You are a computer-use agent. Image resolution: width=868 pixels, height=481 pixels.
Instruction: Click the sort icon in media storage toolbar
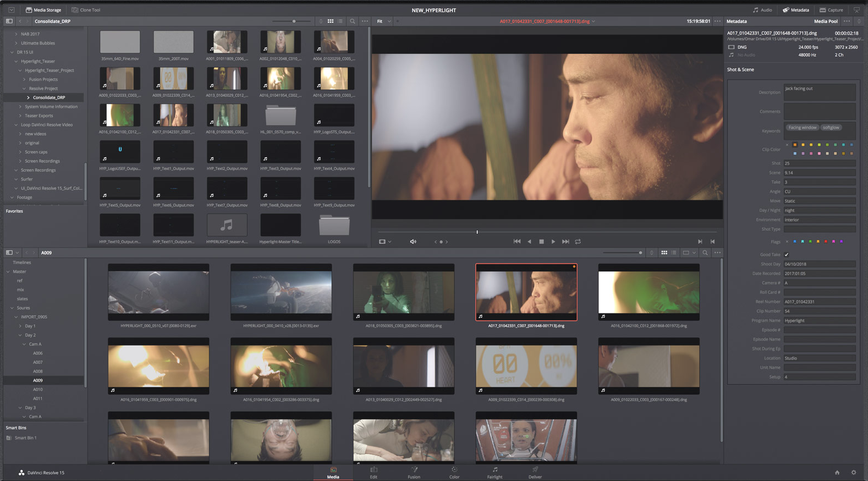coord(321,21)
